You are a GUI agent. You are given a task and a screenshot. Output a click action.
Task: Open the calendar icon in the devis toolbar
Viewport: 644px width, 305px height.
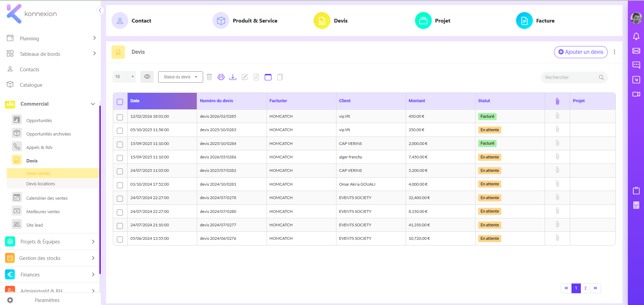tap(268, 77)
